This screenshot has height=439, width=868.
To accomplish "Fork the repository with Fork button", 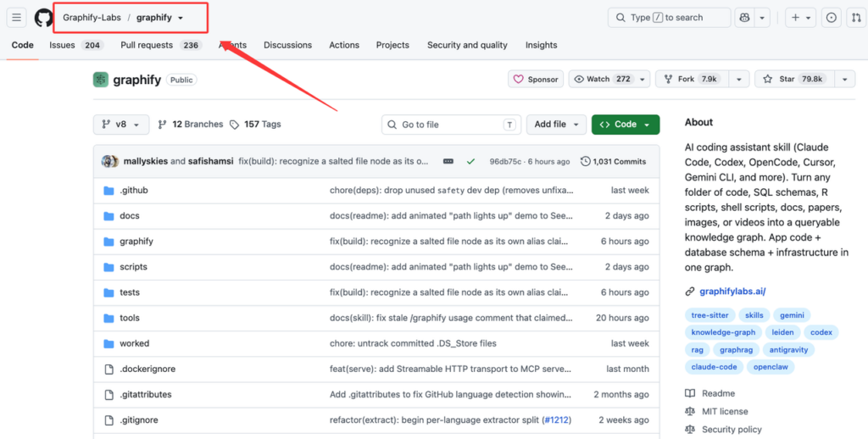I will [693, 79].
